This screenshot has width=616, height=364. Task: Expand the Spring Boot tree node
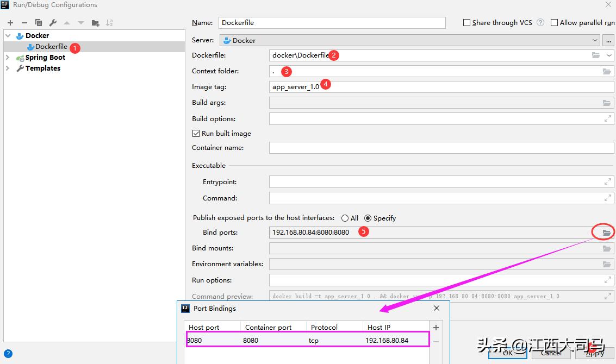[8, 58]
